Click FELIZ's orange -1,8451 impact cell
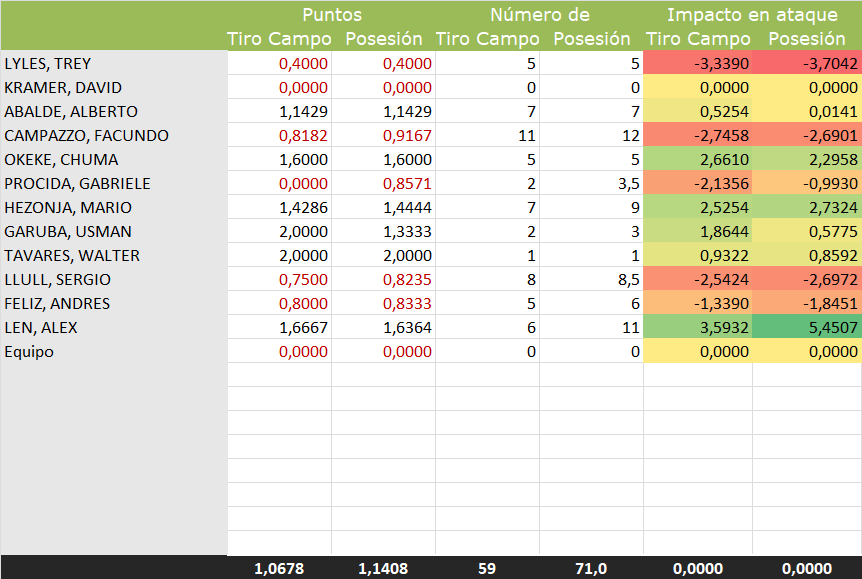The width and height of the screenshot is (862, 579). pyautogui.click(x=806, y=303)
